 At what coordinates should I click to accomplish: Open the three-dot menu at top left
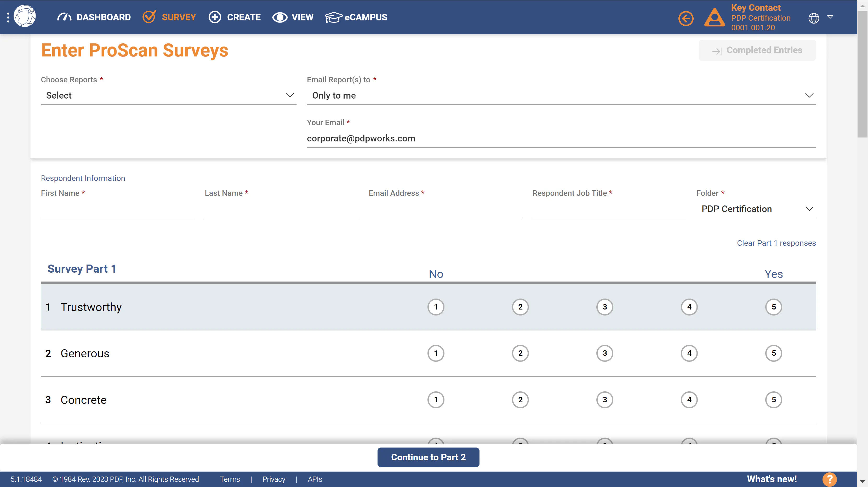click(8, 17)
